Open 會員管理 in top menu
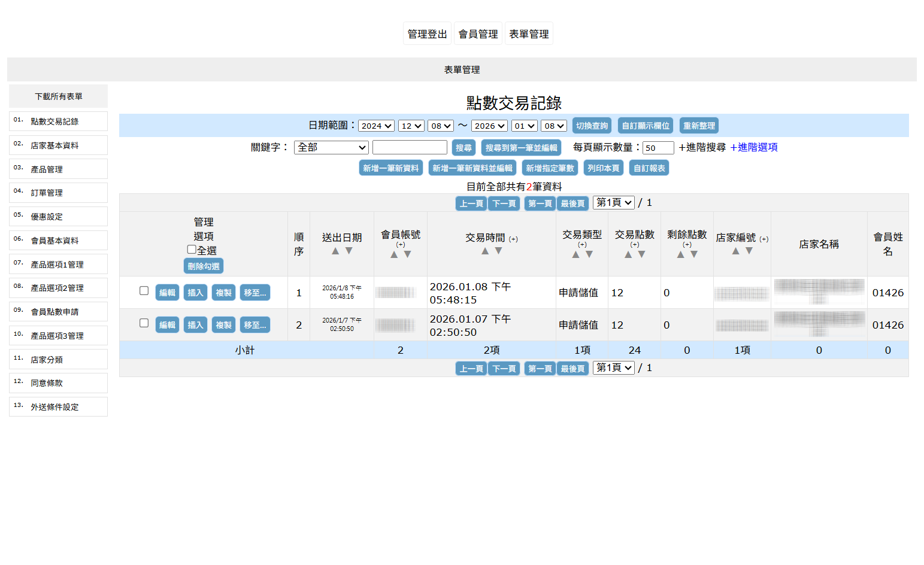 coord(478,34)
